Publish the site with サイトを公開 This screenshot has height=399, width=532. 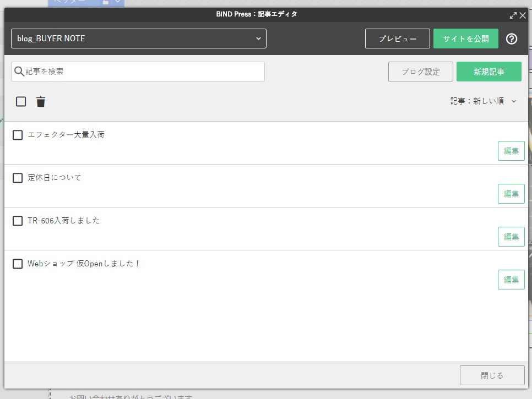[x=466, y=39]
